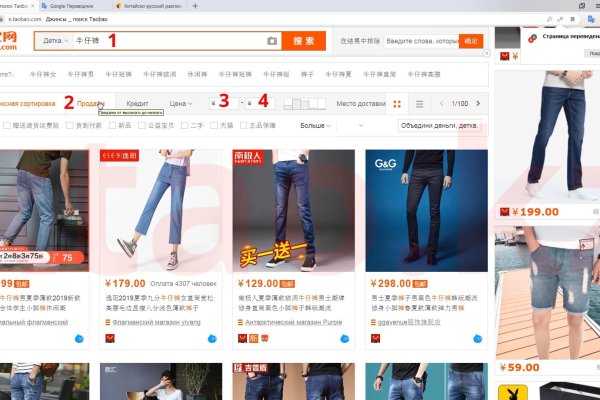Select the Продажи sort tab
Viewport: 600px width, 400px height.
click(92, 103)
